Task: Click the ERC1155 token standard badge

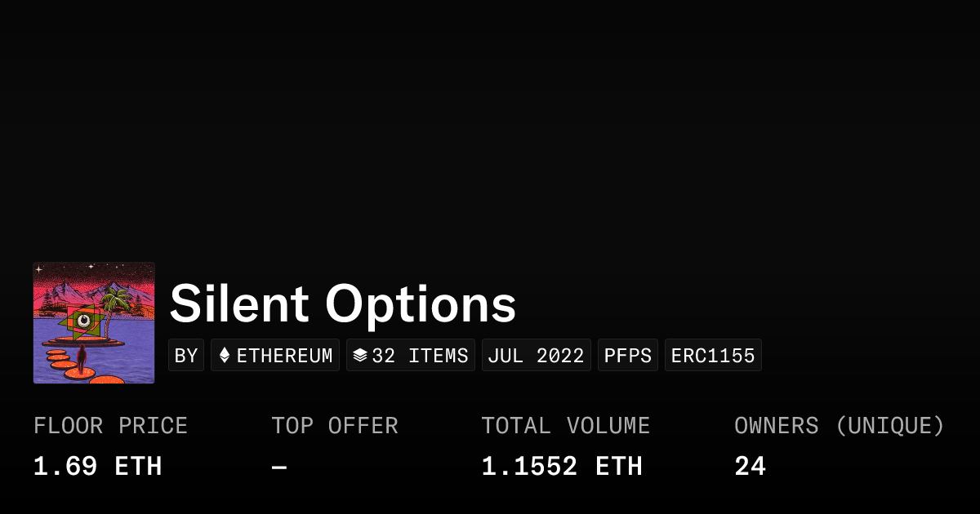Action: click(x=713, y=356)
